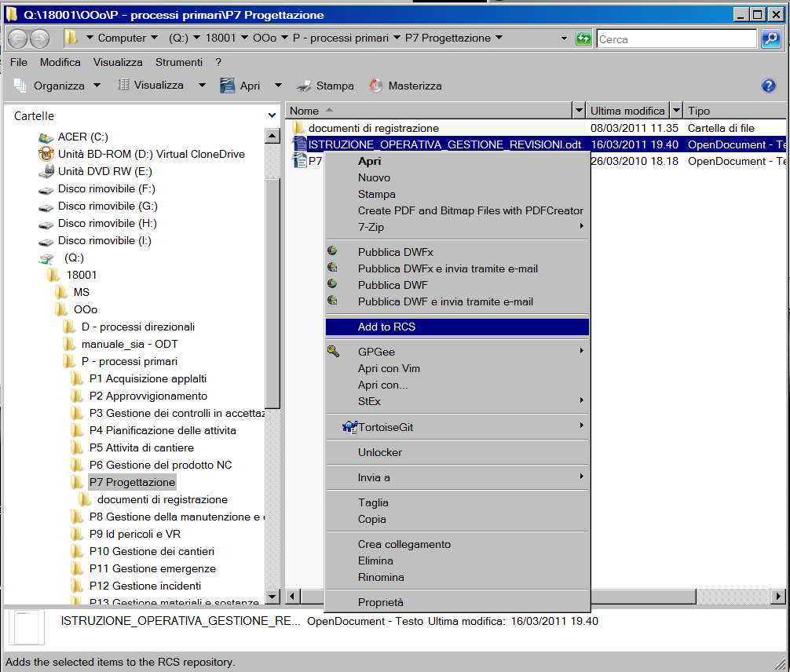
Task: Select the network drive (Q:) icon
Action: [46, 258]
